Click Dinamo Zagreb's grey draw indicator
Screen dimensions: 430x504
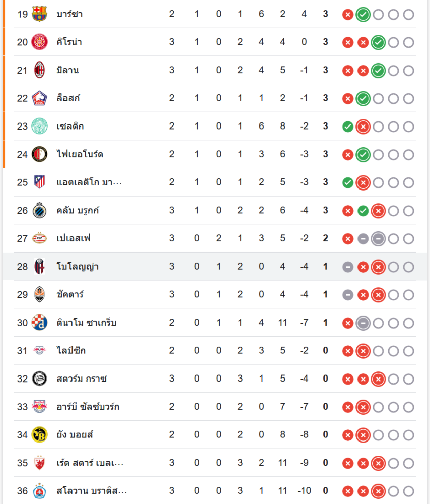coord(363,323)
